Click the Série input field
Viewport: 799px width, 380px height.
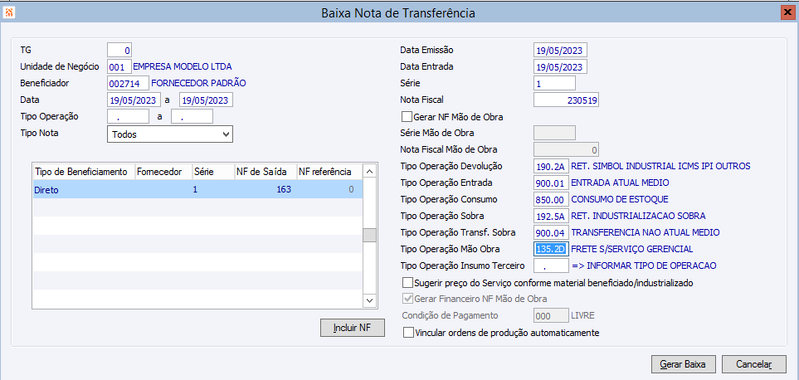coord(554,83)
